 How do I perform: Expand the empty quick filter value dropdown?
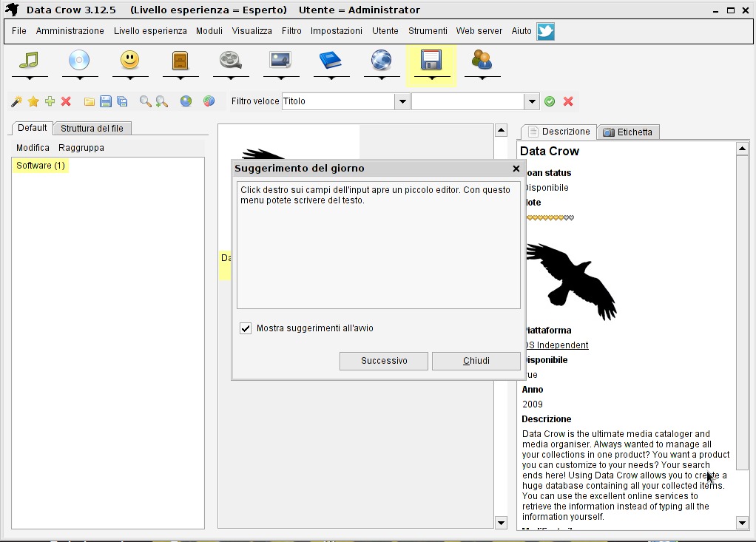click(532, 101)
